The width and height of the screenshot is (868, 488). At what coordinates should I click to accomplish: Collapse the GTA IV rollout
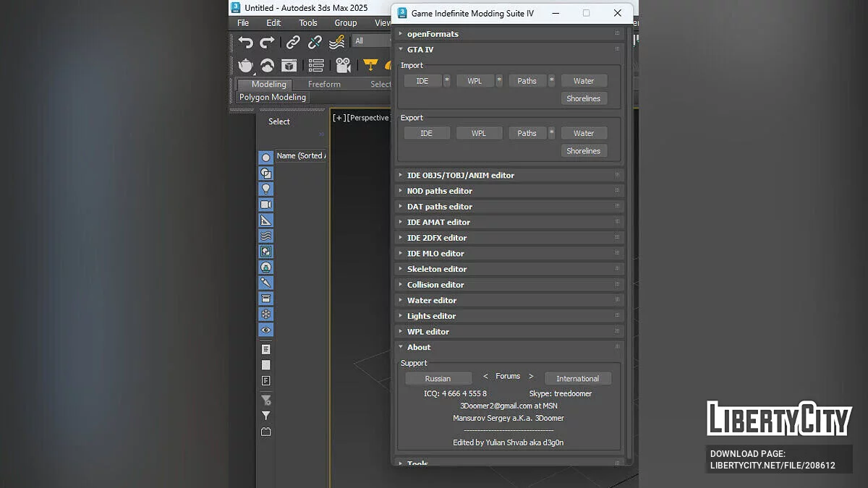click(420, 50)
